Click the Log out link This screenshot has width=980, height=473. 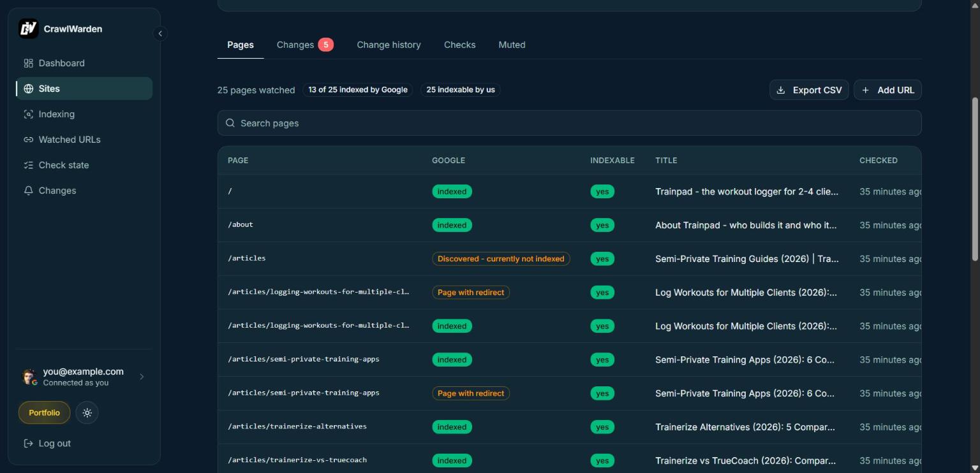(x=47, y=444)
